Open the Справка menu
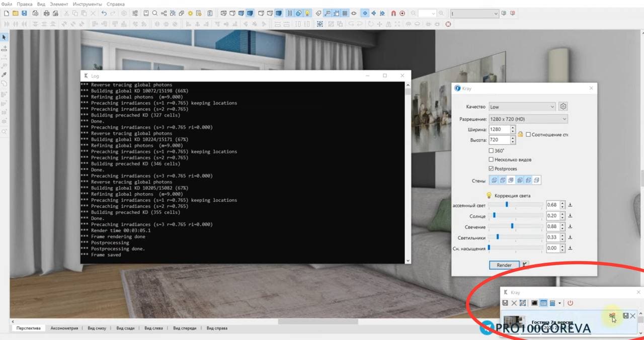 (116, 4)
